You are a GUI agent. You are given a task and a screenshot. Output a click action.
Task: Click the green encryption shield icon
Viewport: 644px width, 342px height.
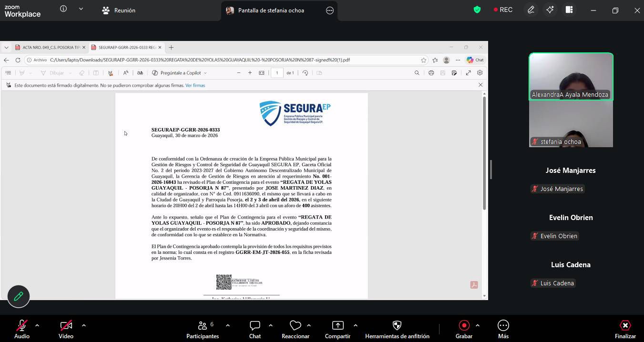[477, 10]
